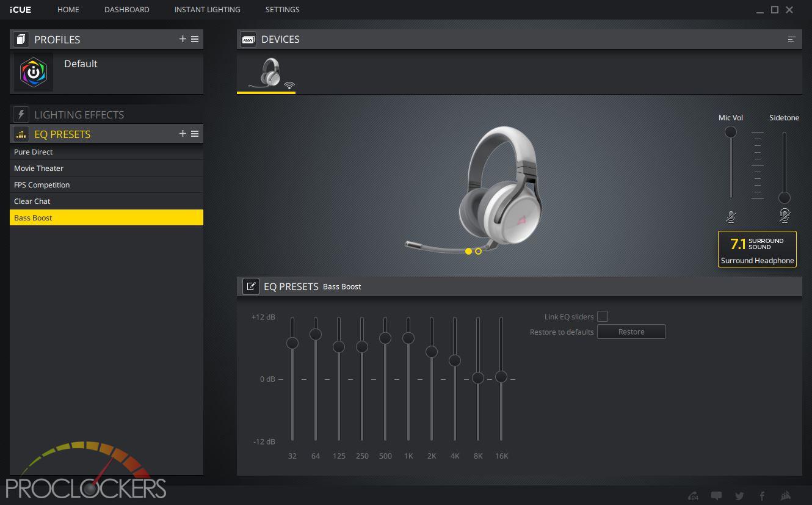The image size is (812, 505).
Task: Open the Profiles hamburger menu
Action: pyautogui.click(x=195, y=39)
